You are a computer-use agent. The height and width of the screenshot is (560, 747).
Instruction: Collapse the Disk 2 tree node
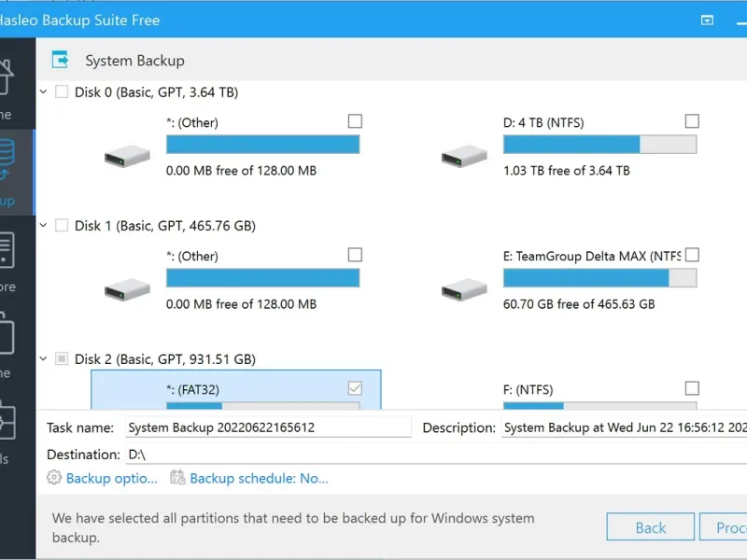coord(43,358)
